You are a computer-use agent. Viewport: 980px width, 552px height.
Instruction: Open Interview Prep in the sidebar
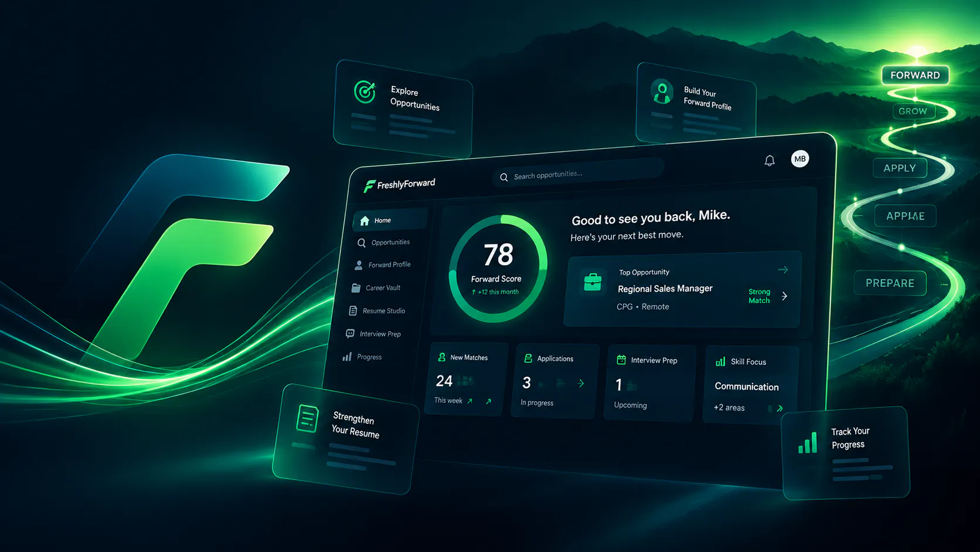373,334
